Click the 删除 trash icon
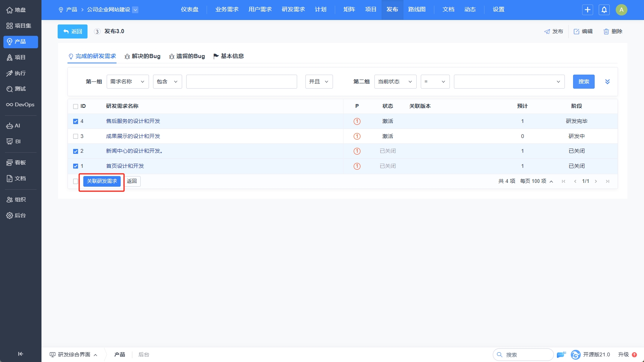 point(606,32)
